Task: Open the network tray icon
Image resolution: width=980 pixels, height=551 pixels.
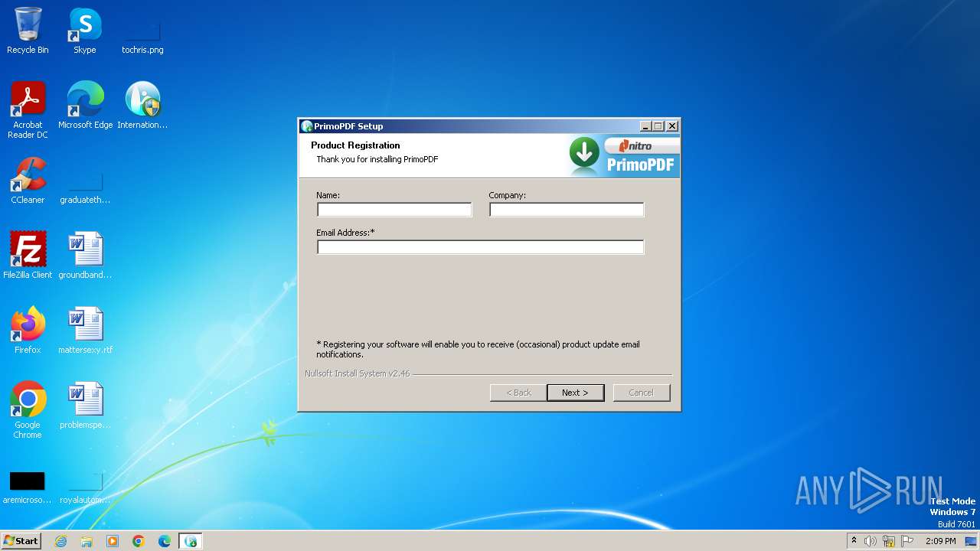Action: click(x=889, y=541)
